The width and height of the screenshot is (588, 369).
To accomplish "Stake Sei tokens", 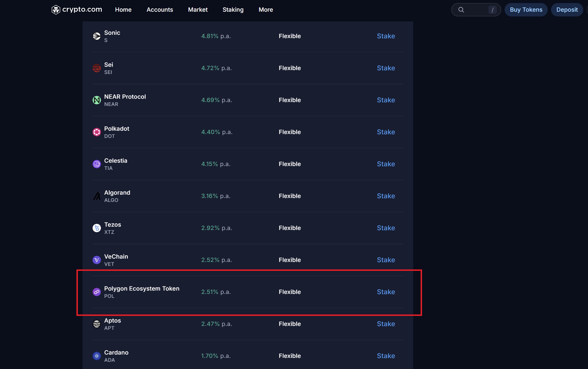I will tap(386, 68).
